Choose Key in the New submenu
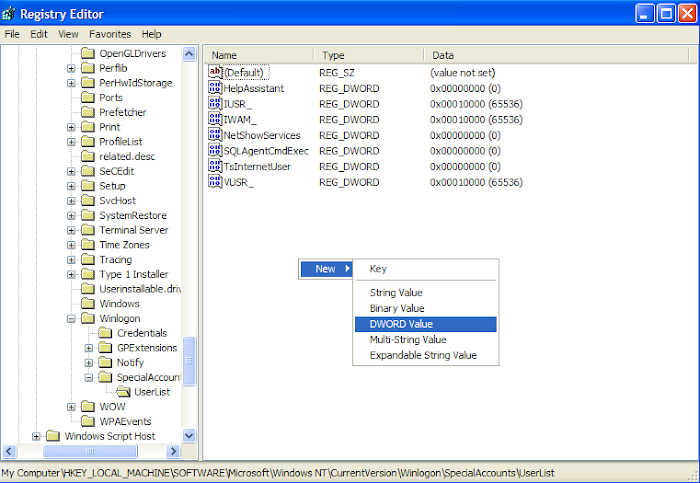Image resolution: width=700 pixels, height=483 pixels. click(425, 269)
